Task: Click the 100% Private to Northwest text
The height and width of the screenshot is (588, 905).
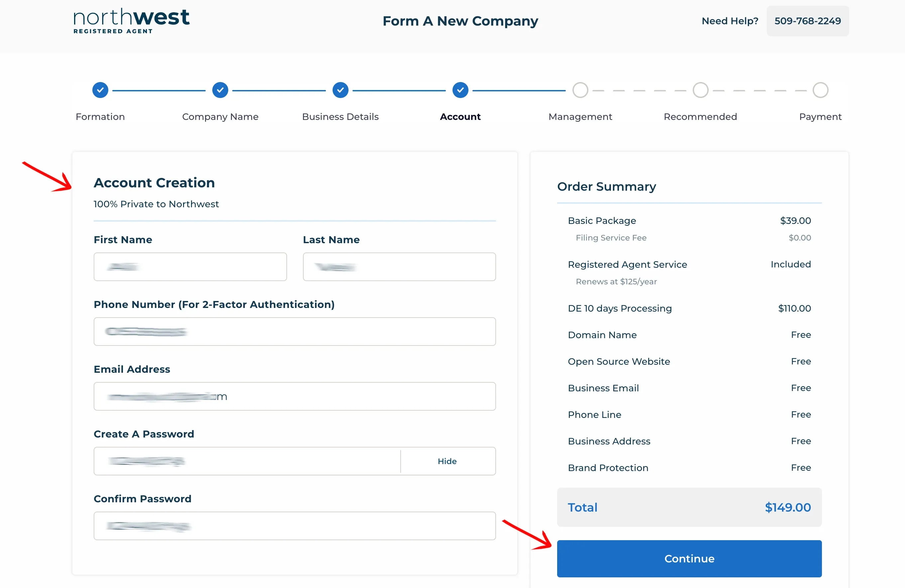Action: click(156, 204)
